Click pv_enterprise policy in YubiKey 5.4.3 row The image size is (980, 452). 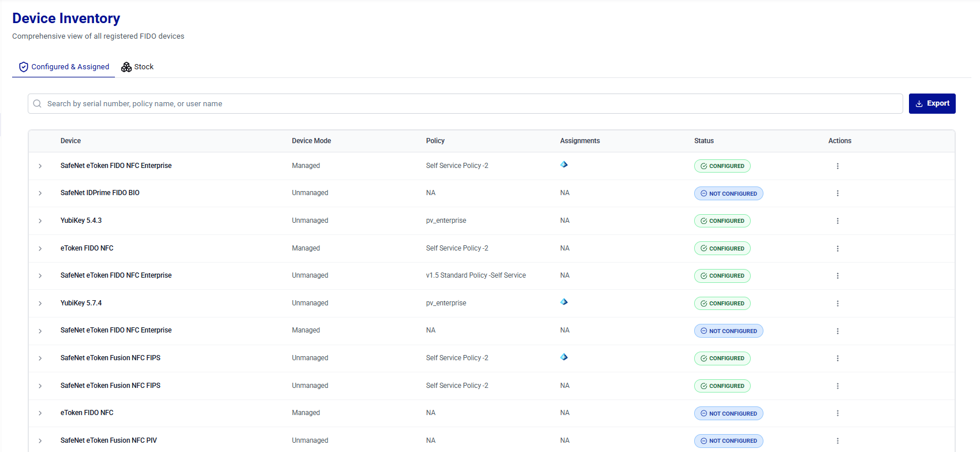[x=446, y=221]
